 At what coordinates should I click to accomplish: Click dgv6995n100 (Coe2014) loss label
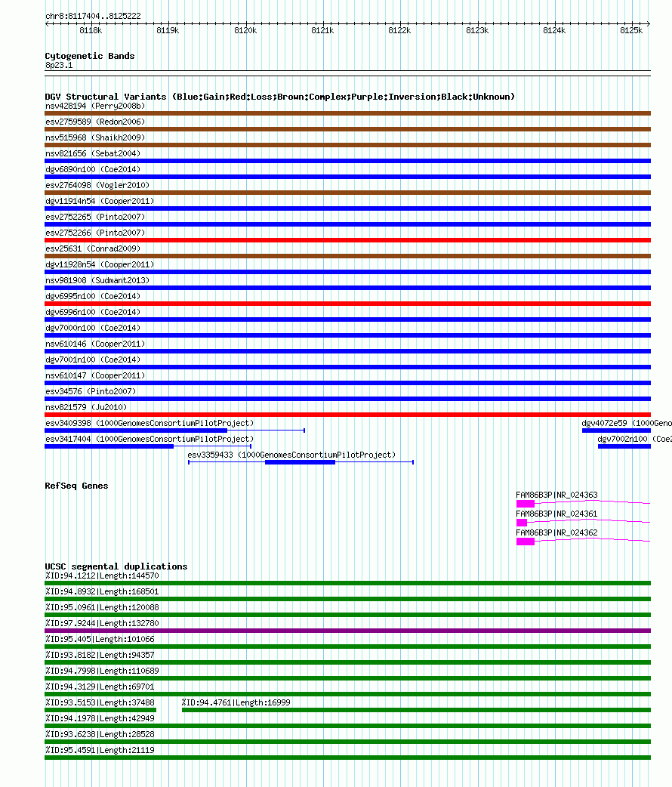click(x=93, y=296)
